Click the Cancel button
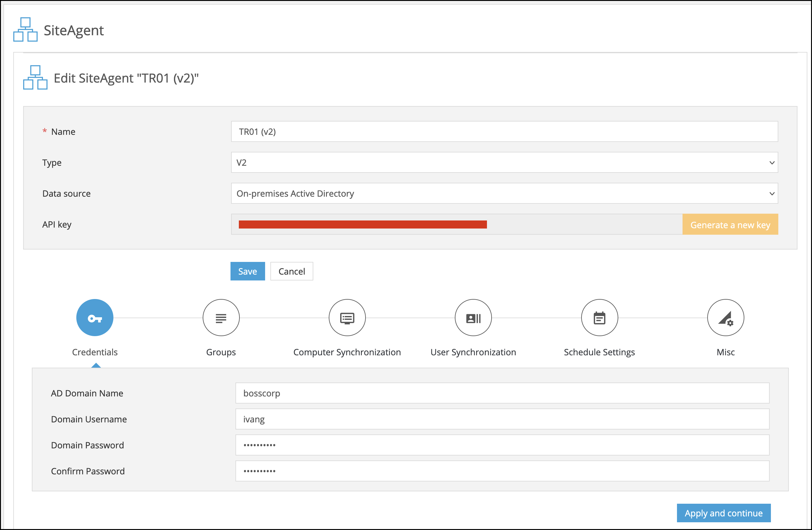The width and height of the screenshot is (812, 530). [290, 271]
